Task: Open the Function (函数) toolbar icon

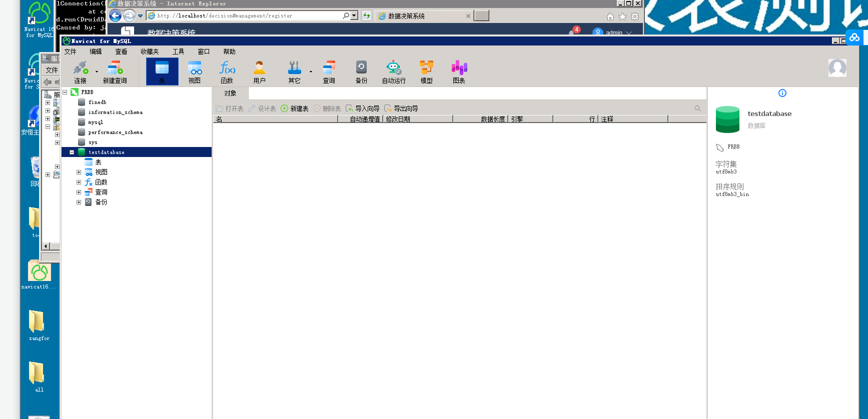Action: [x=227, y=71]
